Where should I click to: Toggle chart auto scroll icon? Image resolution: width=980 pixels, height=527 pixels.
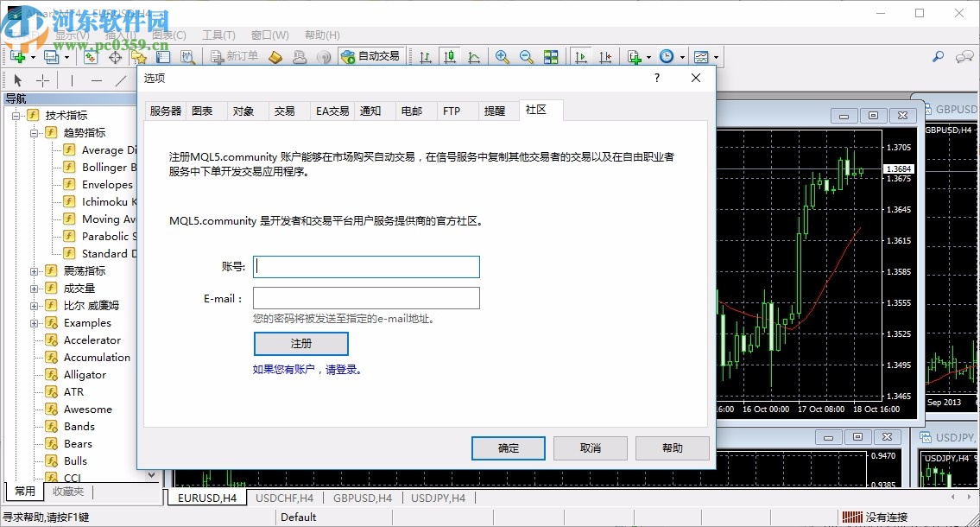pos(580,57)
